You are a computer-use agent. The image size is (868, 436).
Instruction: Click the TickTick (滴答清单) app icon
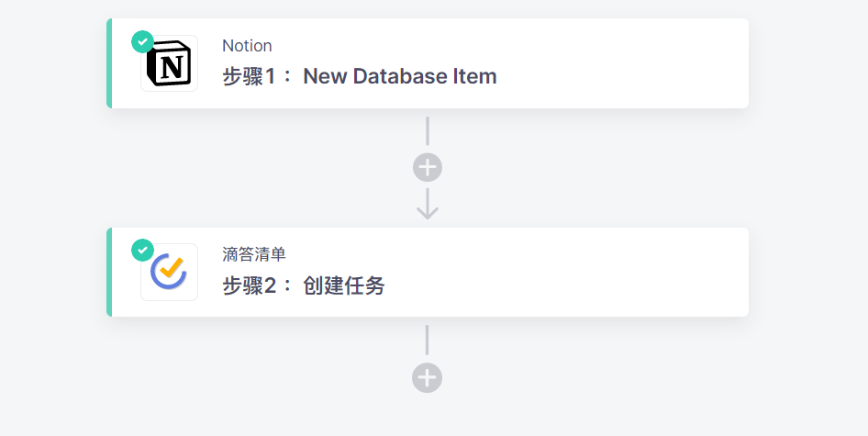coord(169,273)
